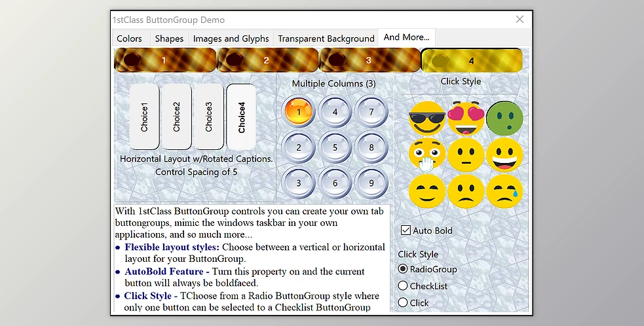Pick the green surprised face emoji
This screenshot has width=644, height=326.
[x=504, y=118]
